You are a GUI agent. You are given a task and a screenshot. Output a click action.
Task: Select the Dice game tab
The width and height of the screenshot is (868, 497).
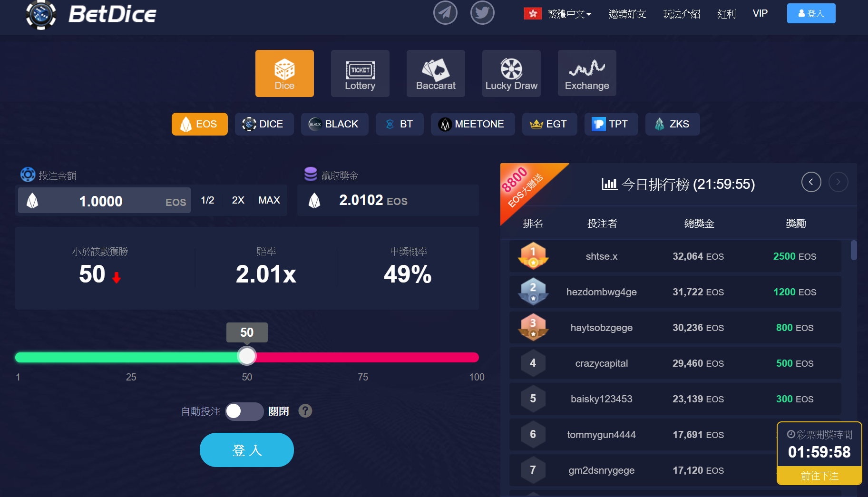284,73
